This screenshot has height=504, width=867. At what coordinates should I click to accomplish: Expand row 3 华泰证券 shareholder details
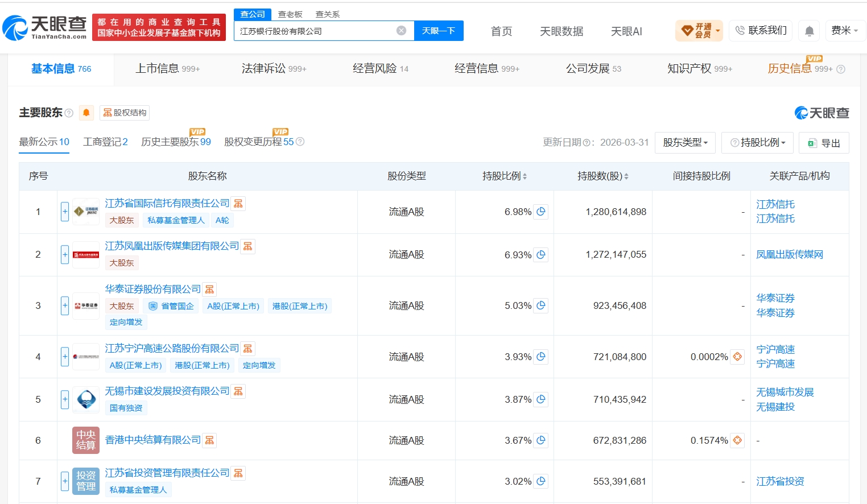click(65, 305)
